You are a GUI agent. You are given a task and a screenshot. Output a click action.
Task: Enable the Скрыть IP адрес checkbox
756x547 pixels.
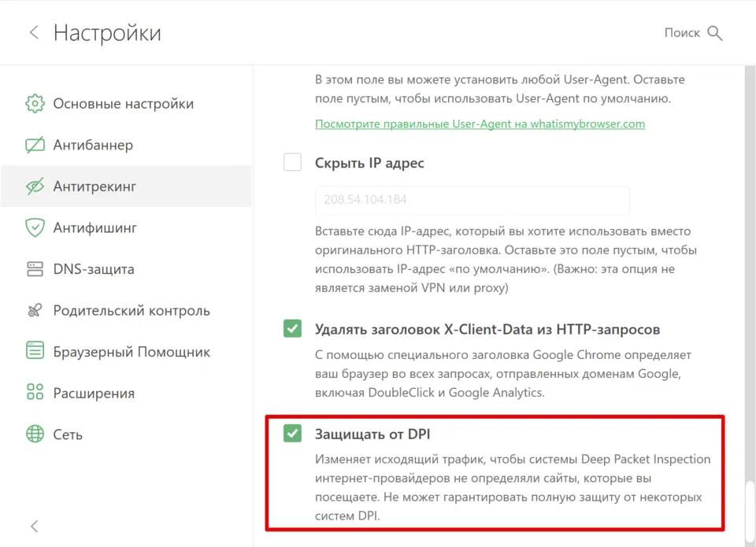[x=292, y=163]
